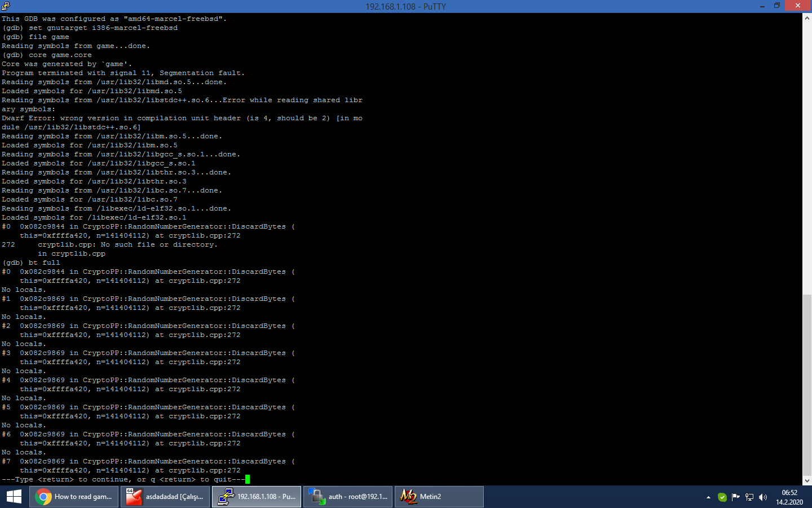Click the '(gdb) bt full' command line
Image resolution: width=812 pixels, height=508 pixels.
[x=31, y=262]
